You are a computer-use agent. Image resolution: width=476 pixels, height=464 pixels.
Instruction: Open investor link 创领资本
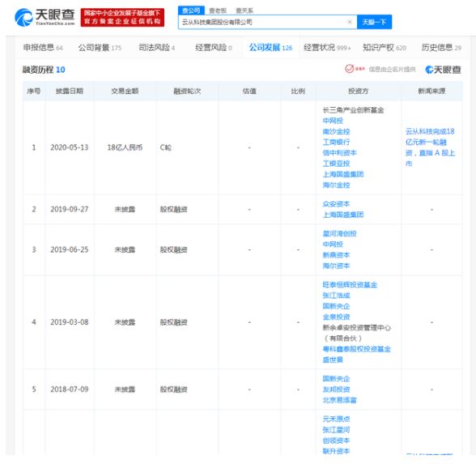click(x=336, y=441)
